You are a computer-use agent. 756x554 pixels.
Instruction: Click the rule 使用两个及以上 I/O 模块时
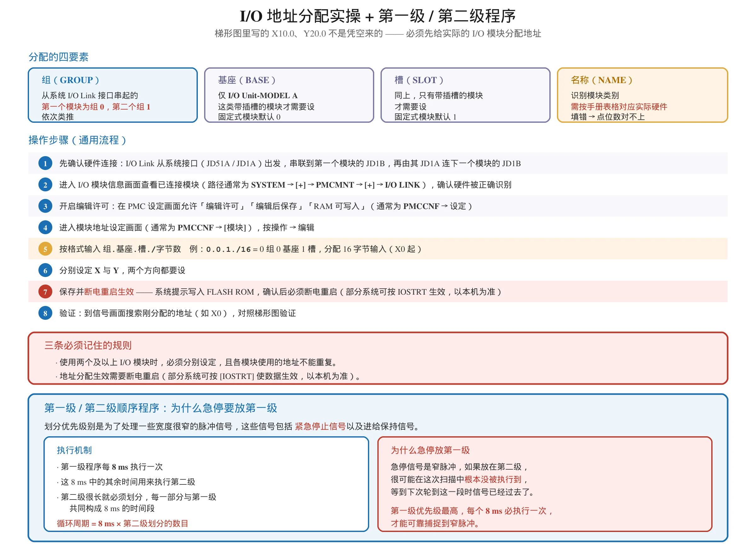pyautogui.click(x=196, y=363)
